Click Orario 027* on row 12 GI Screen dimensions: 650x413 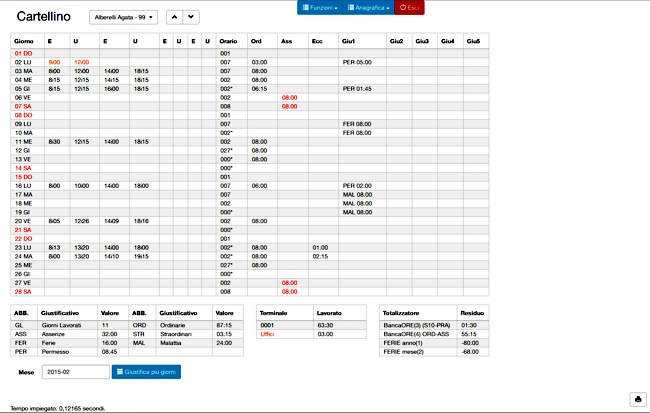[x=226, y=151]
